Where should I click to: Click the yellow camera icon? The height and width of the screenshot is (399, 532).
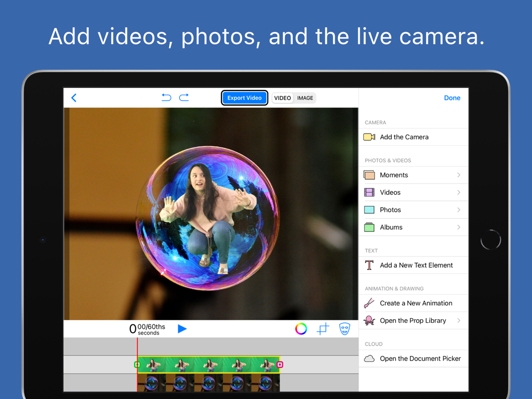pos(369,137)
